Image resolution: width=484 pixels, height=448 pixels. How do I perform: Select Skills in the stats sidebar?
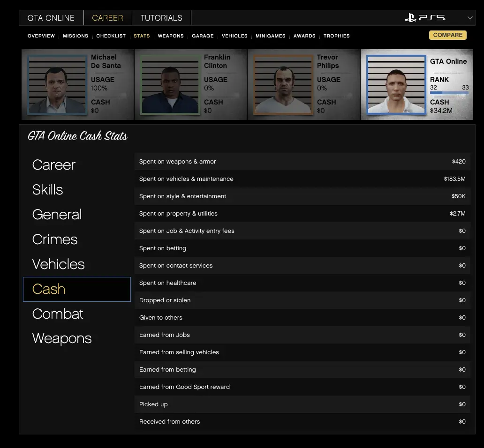tap(48, 190)
